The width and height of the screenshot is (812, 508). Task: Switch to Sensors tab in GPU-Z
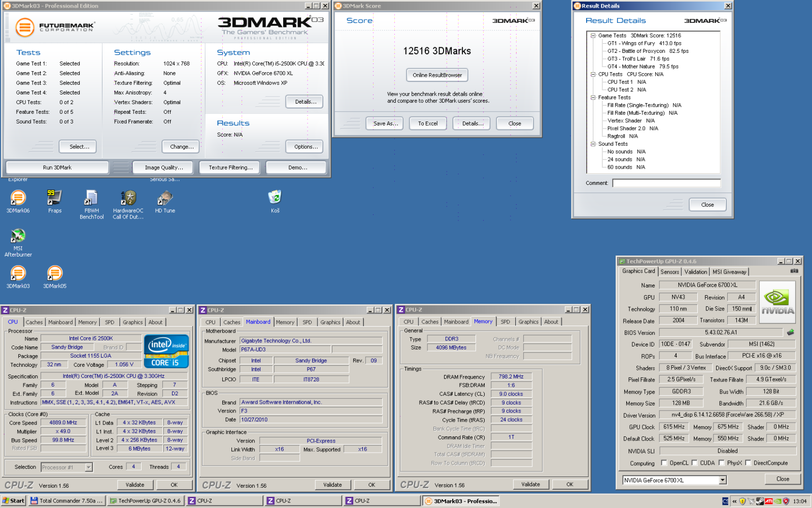[670, 272]
